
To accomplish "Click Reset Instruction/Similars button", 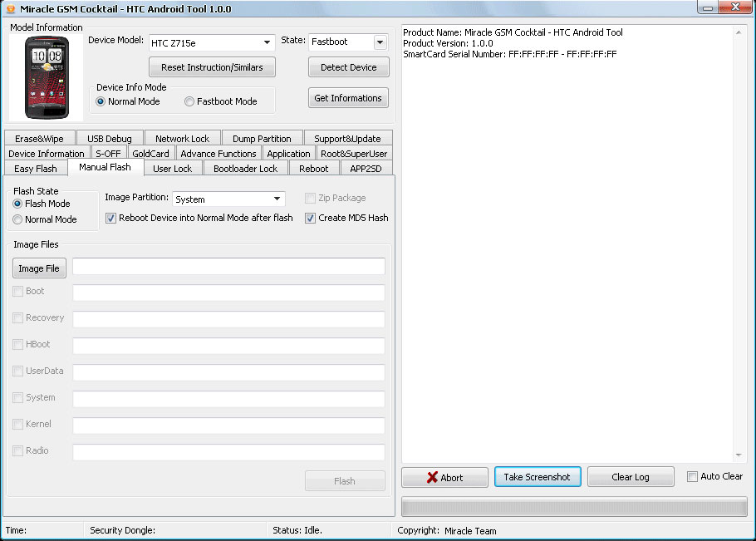I will (212, 67).
